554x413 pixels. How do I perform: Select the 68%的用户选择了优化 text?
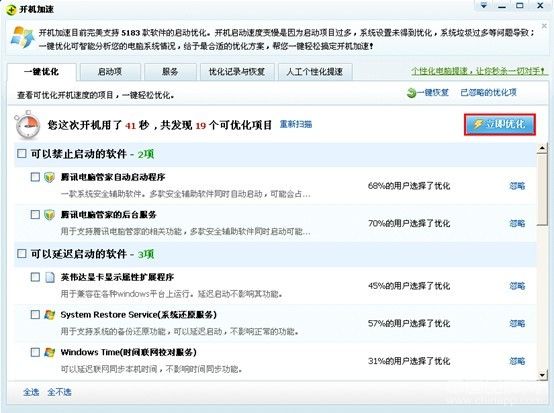pyautogui.click(x=409, y=186)
